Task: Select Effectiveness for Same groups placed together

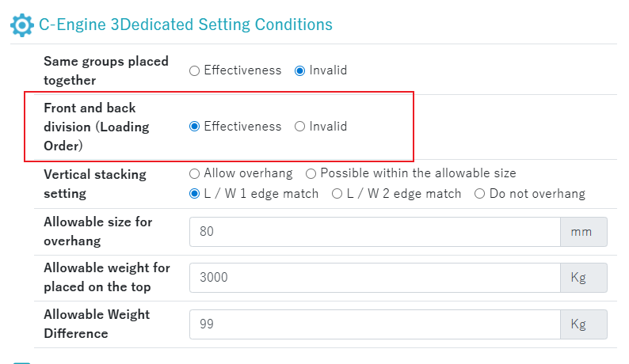Action: tap(195, 71)
